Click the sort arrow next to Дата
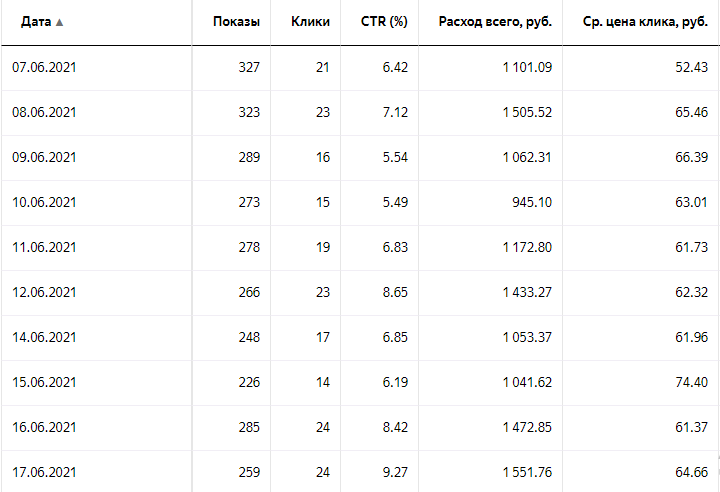720x492 pixels. pyautogui.click(x=59, y=22)
